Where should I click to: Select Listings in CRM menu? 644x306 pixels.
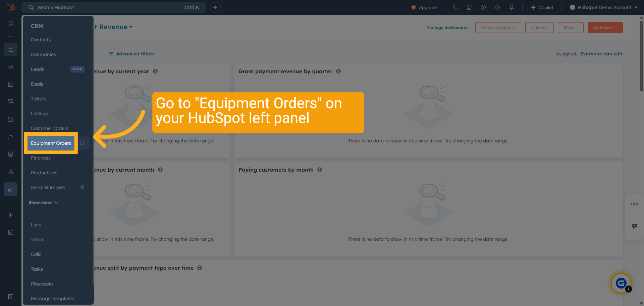[x=39, y=114]
